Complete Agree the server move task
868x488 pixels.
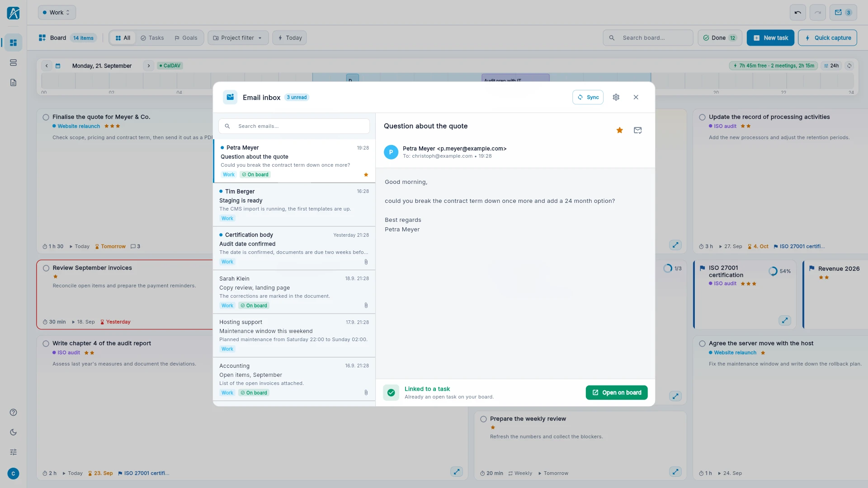(702, 343)
